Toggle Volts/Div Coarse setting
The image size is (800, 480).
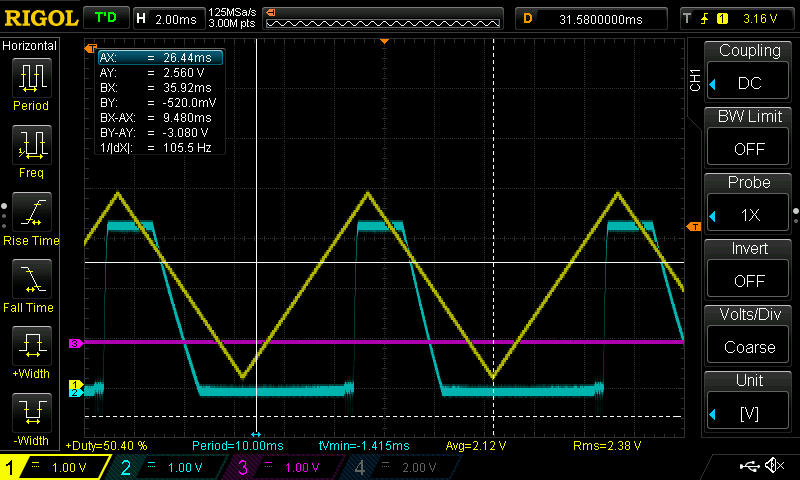click(x=748, y=346)
